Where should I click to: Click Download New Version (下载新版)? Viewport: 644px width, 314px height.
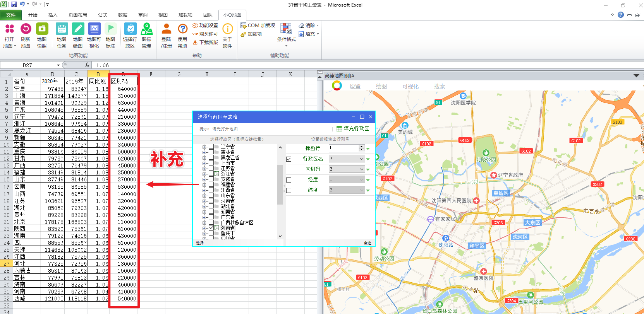point(205,43)
